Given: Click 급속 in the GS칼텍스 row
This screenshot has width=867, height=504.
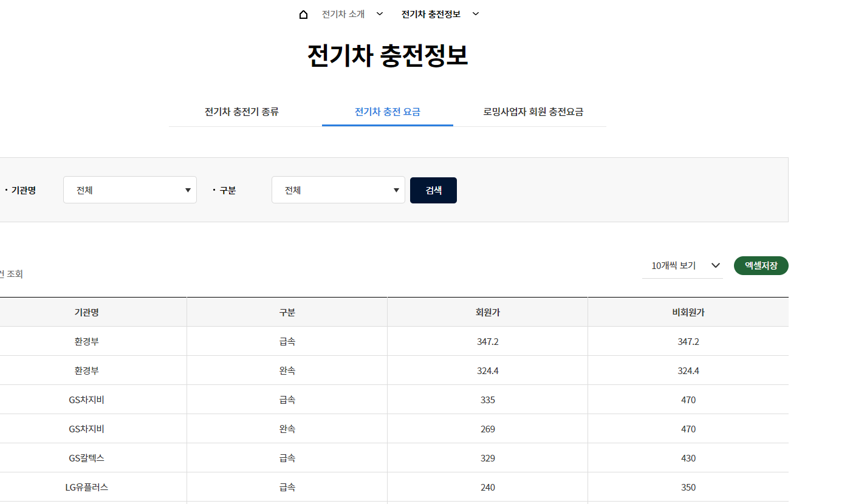Looking at the screenshot, I should pos(287,458).
